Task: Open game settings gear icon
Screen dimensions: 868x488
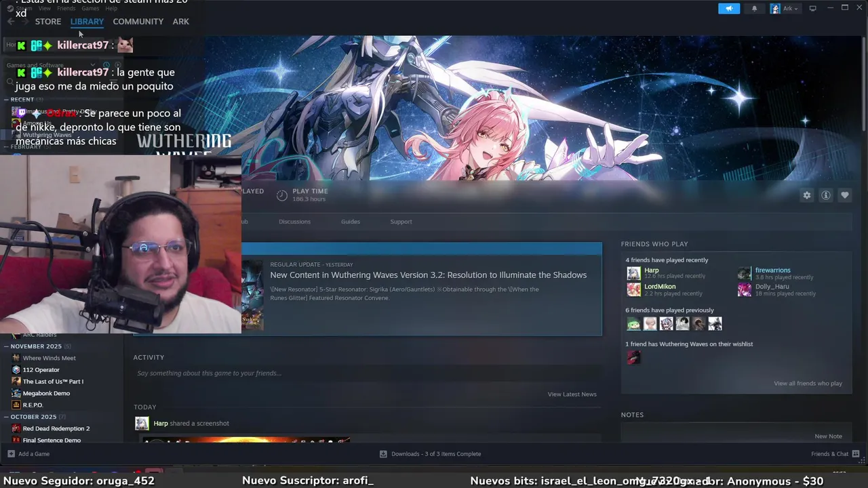Action: (x=807, y=195)
